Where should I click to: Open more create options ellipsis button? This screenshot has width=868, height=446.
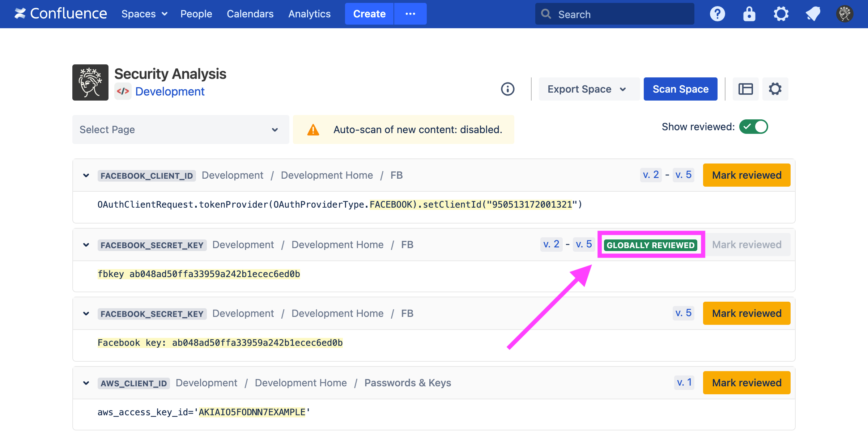pyautogui.click(x=410, y=14)
